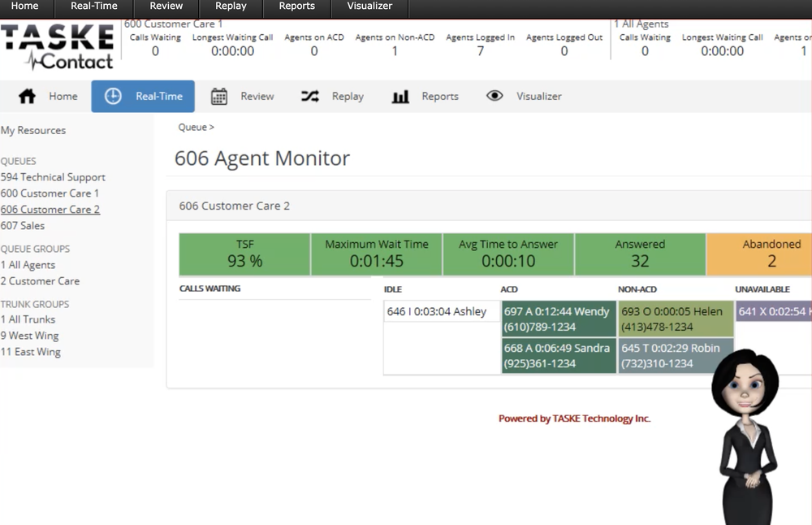
Task: Click the Agents Logged In value 7
Action: point(481,50)
